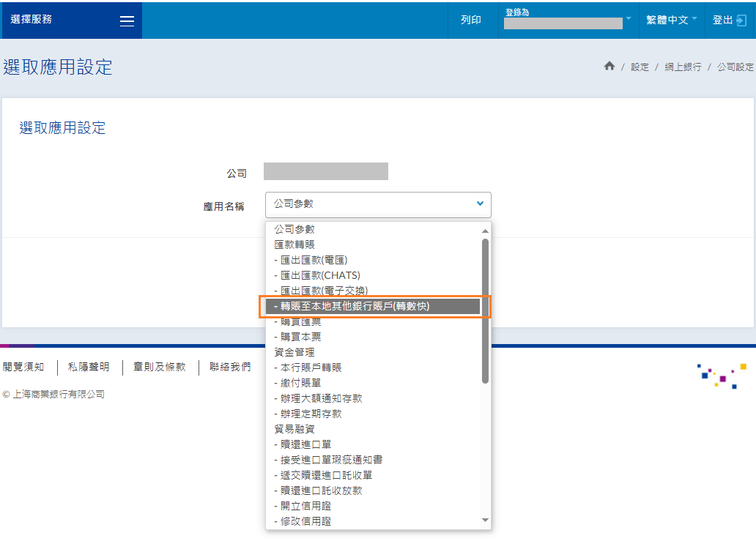The height and width of the screenshot is (541, 756).
Task: Expand the 登錄為 user account dropdown
Action: pos(568,20)
